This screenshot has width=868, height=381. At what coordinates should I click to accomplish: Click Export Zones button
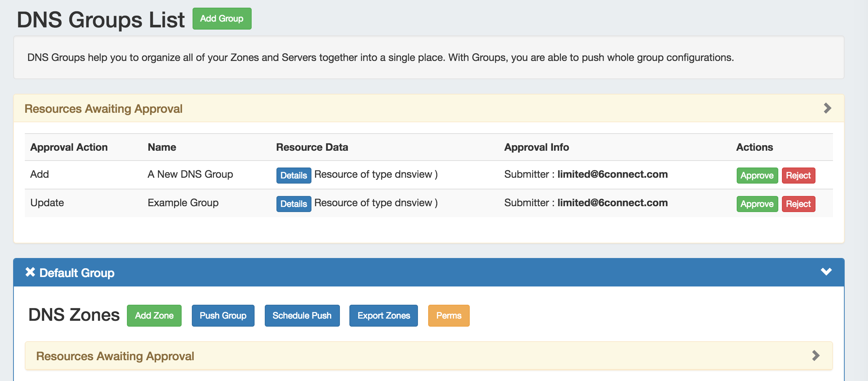coord(383,316)
